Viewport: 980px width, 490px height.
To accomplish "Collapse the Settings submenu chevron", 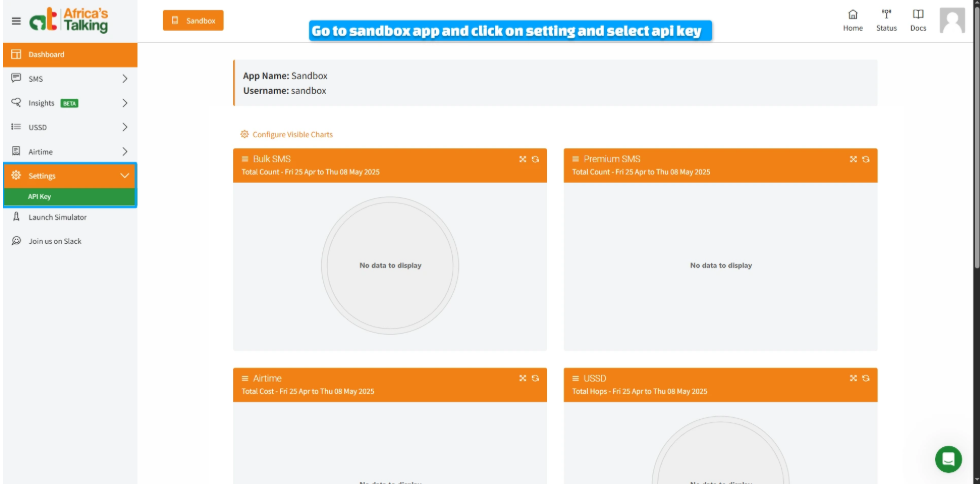I will (124, 176).
